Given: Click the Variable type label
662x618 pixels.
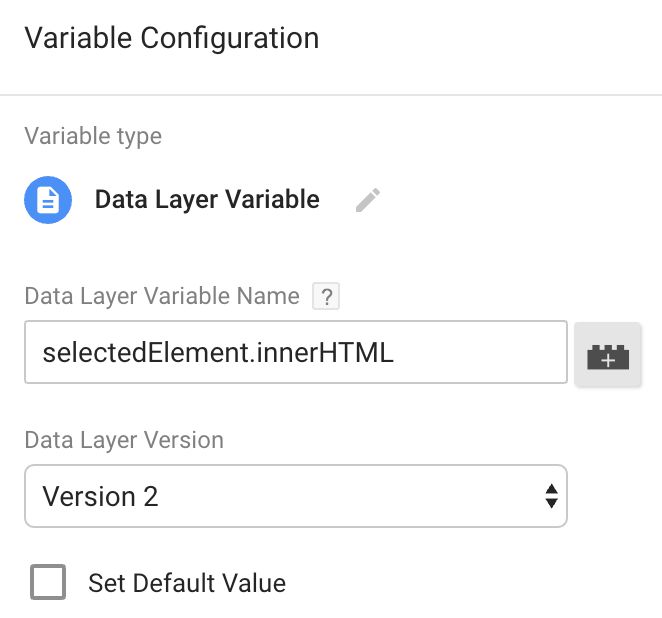Looking at the screenshot, I should coord(93,136).
